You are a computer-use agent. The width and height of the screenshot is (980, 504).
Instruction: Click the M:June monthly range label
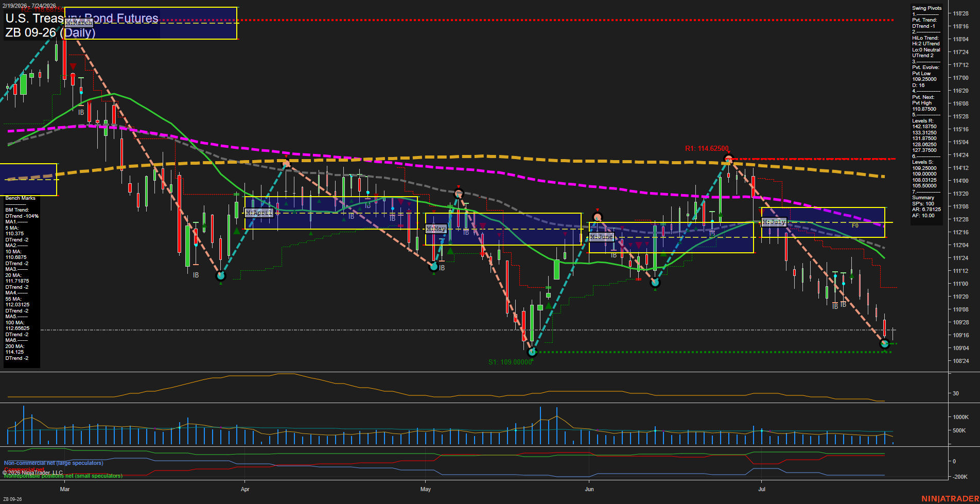pyautogui.click(x=602, y=237)
